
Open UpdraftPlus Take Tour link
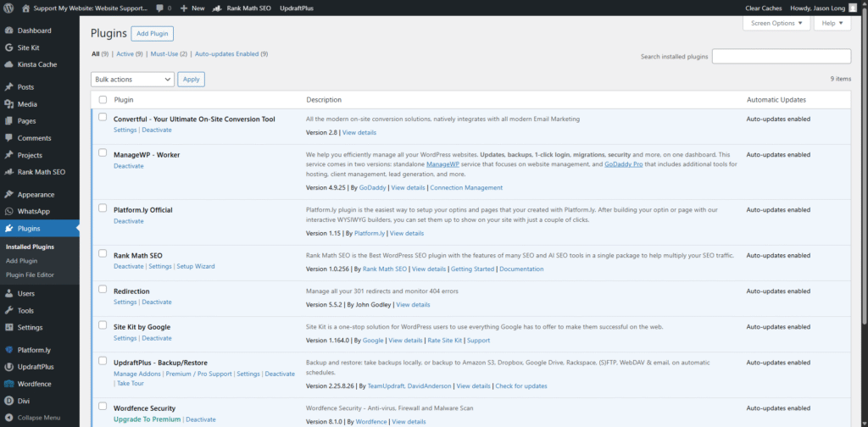tap(130, 383)
